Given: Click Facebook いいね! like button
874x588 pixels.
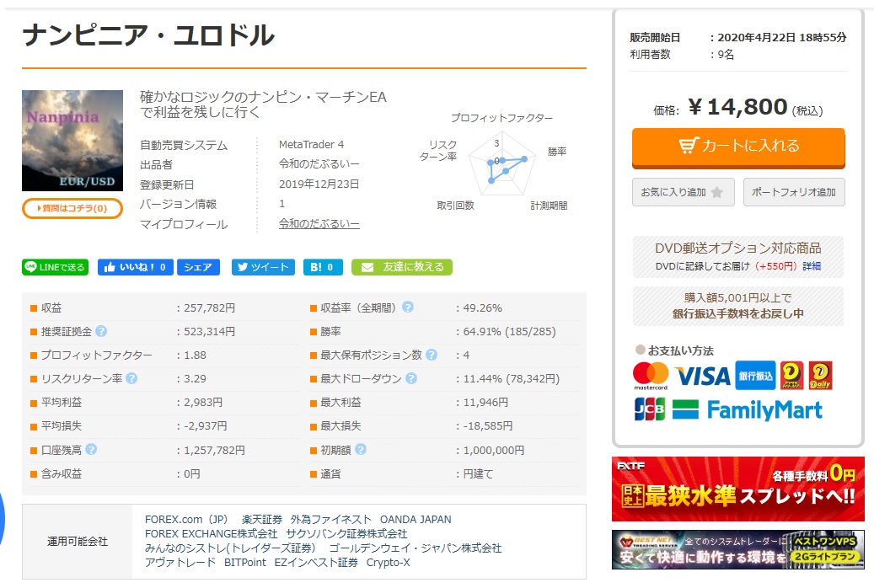Looking at the screenshot, I should [x=136, y=267].
